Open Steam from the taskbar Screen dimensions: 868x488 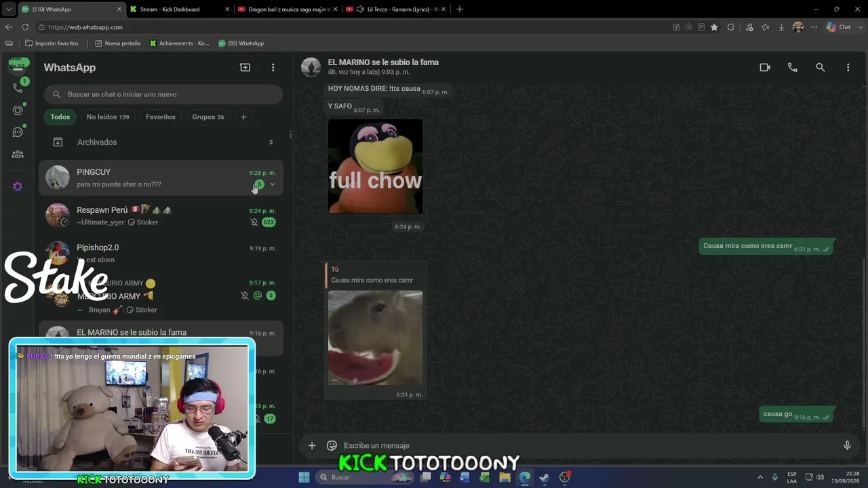544,477
